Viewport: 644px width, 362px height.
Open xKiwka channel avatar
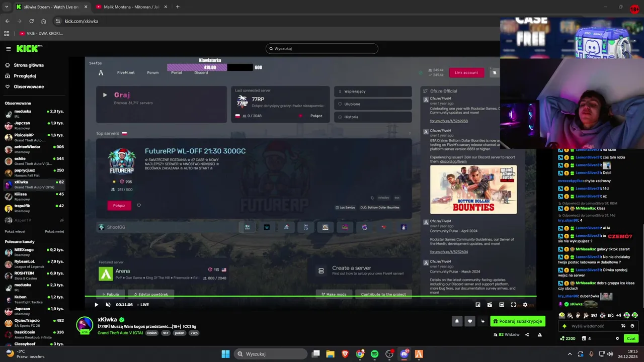point(85,325)
